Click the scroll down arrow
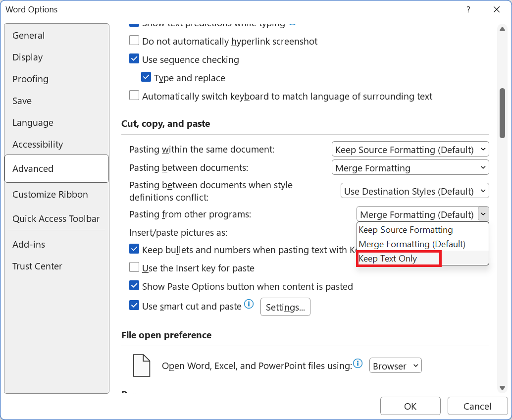The height and width of the screenshot is (420, 512). coord(502,388)
